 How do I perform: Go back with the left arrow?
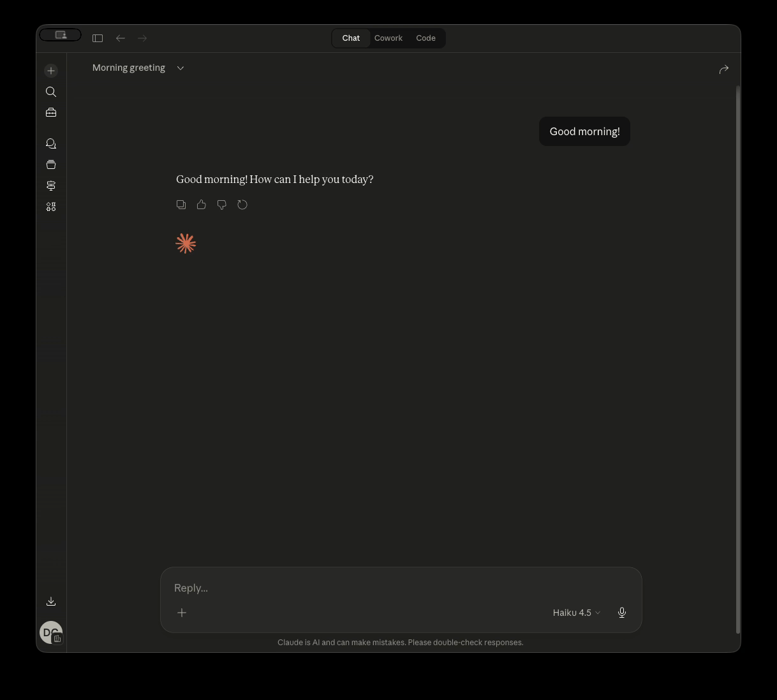point(121,38)
